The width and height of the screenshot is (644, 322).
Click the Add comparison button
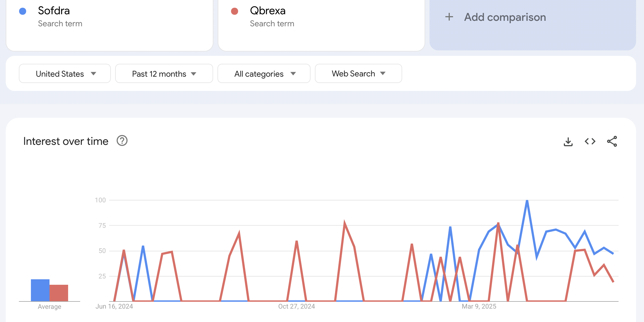click(x=505, y=17)
